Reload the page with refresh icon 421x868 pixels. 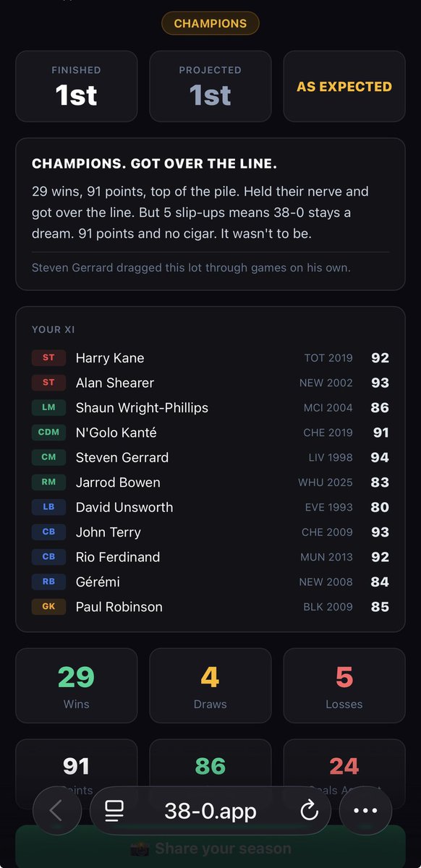coord(309,811)
